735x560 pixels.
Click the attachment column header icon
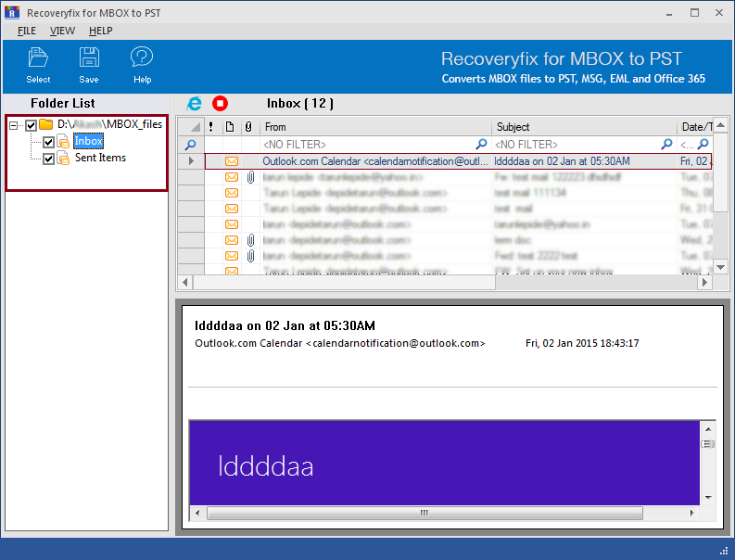tap(248, 127)
